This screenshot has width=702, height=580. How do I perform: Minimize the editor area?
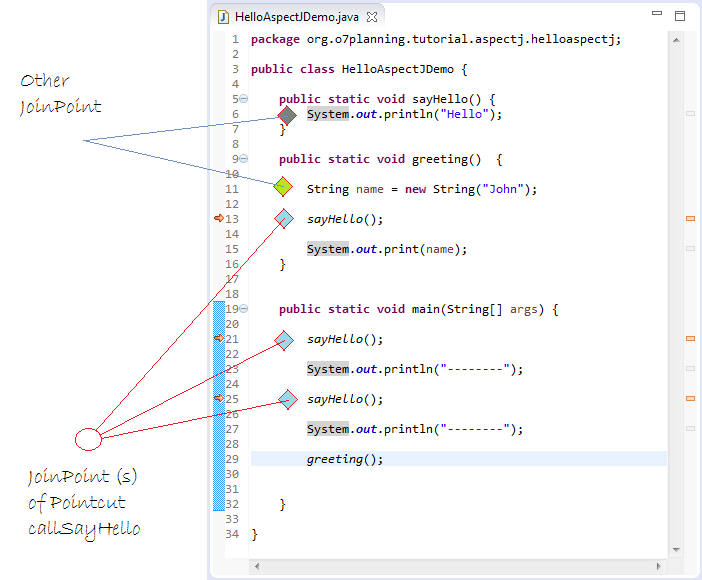tap(657, 13)
